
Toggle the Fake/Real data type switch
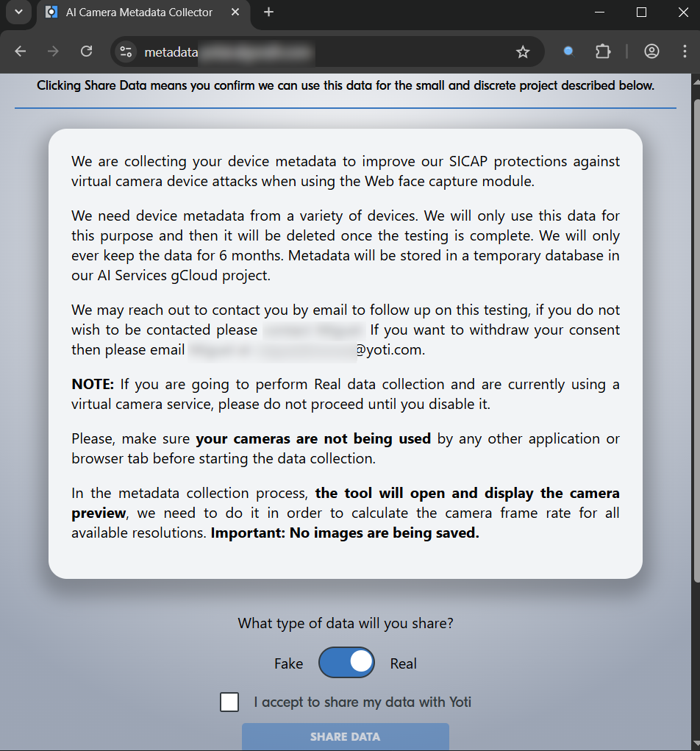(346, 663)
